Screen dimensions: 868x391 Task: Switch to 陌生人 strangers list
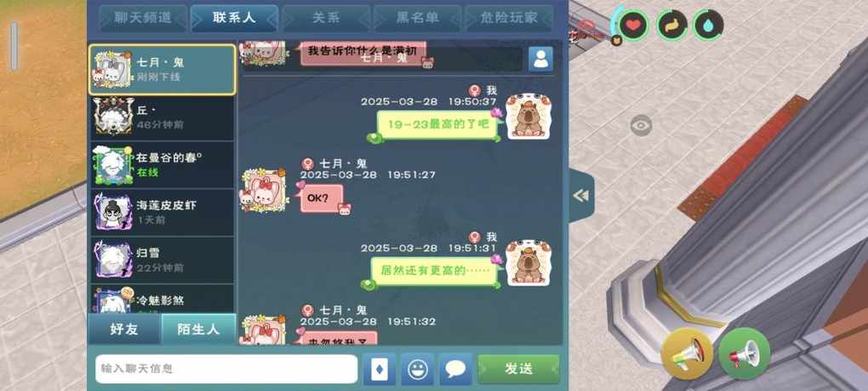tap(199, 330)
